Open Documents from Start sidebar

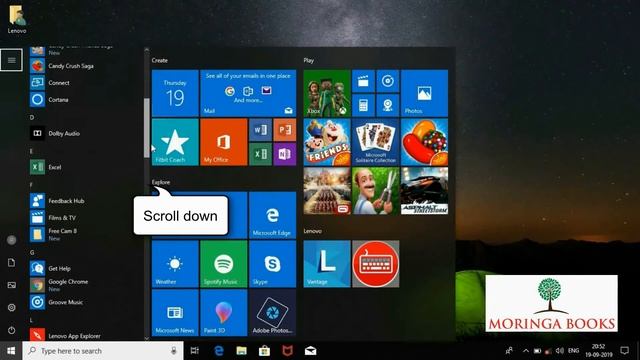pos(11,262)
